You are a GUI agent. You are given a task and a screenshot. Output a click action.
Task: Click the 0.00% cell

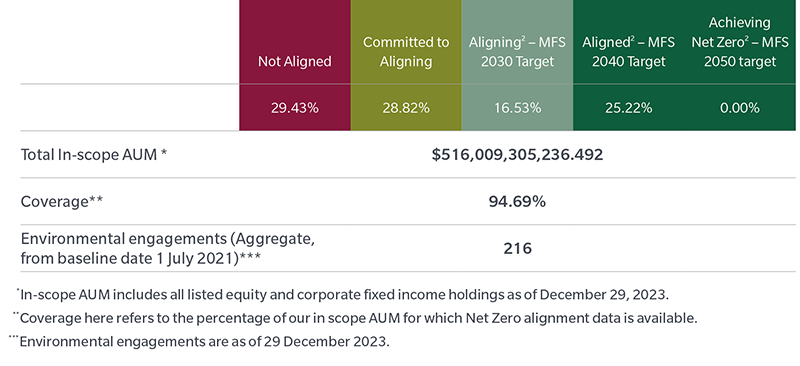coord(740,108)
